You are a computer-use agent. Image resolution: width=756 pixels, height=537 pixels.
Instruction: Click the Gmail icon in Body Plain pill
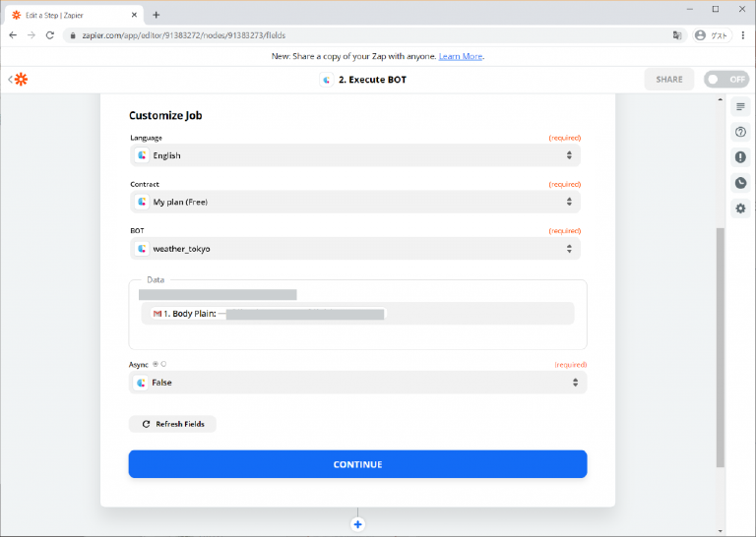(157, 314)
